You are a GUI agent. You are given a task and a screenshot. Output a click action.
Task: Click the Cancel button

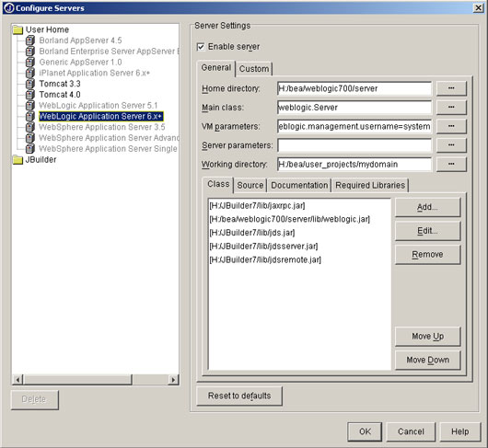click(x=411, y=431)
